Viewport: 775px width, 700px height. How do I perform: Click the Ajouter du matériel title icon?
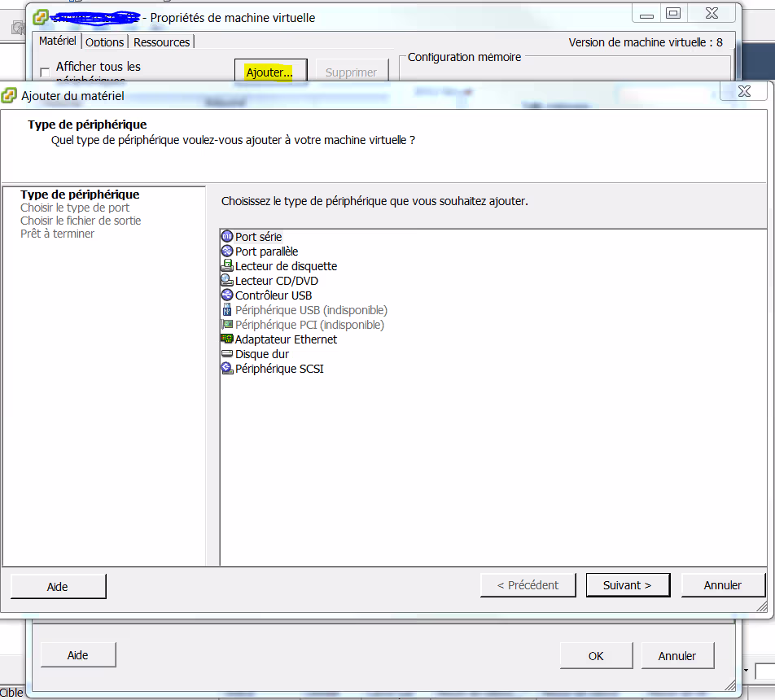[10, 95]
